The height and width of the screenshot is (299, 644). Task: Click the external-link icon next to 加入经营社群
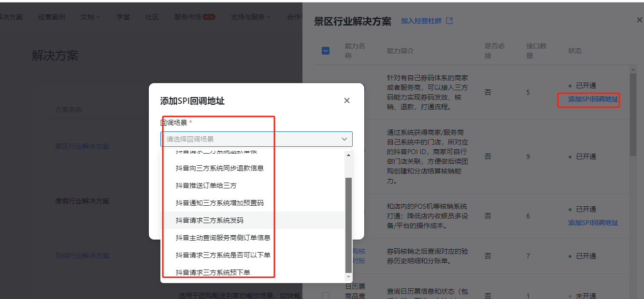(450, 21)
